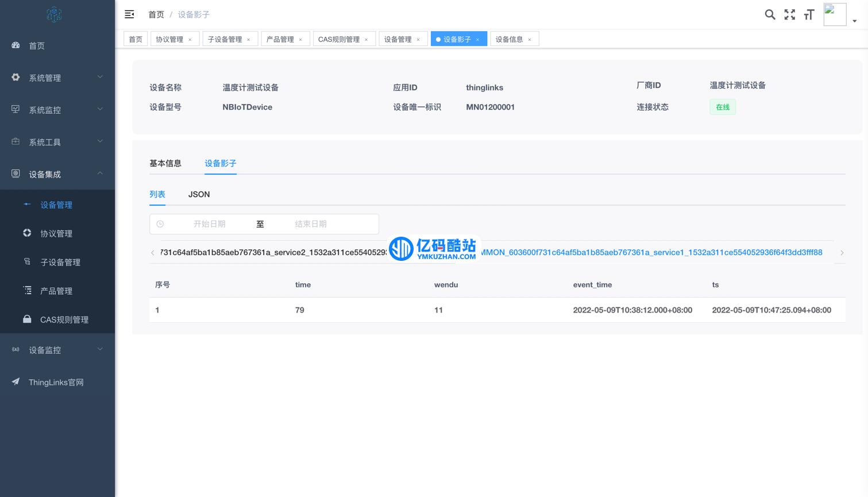
Task: Click the NBIoTDevice model value
Action: [x=248, y=107]
